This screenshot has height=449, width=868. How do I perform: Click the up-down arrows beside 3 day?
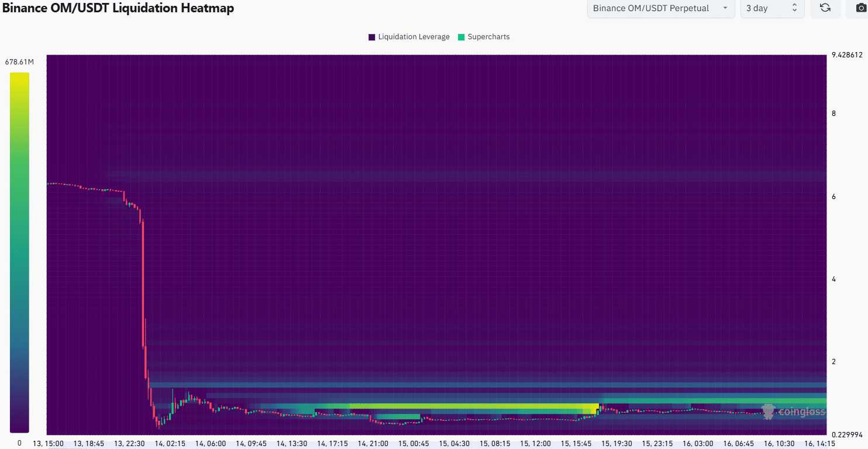click(794, 8)
